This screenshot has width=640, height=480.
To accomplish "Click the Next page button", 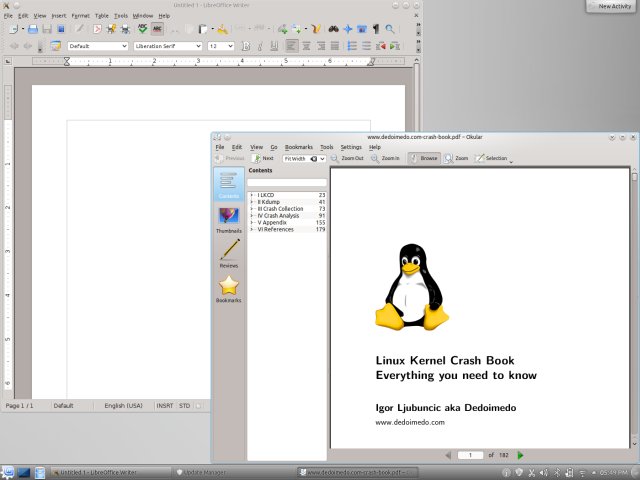I will point(263,158).
